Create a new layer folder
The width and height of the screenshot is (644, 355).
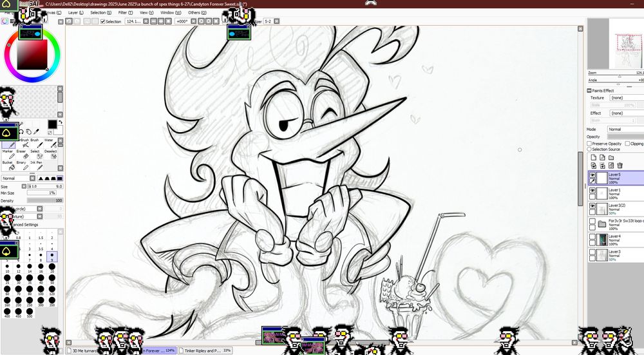(611, 158)
